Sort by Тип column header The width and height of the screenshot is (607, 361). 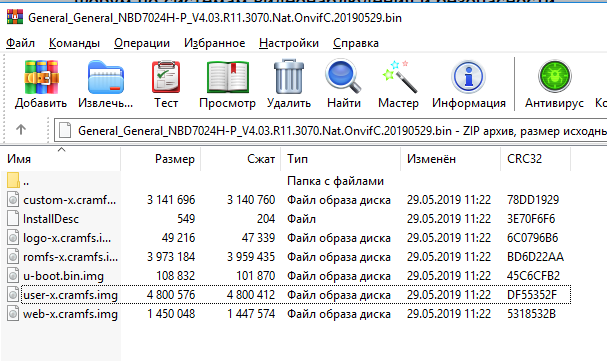[341, 159]
